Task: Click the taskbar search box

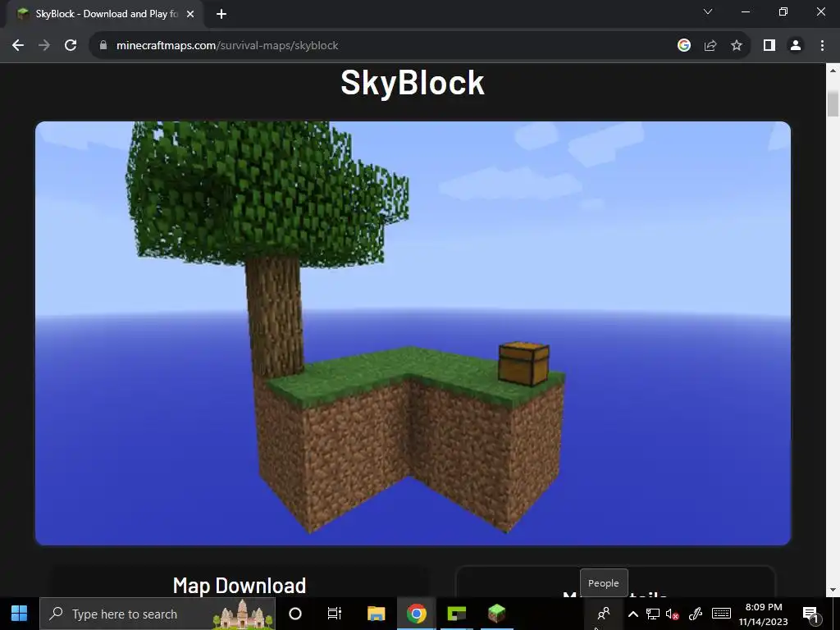Action: (157, 614)
